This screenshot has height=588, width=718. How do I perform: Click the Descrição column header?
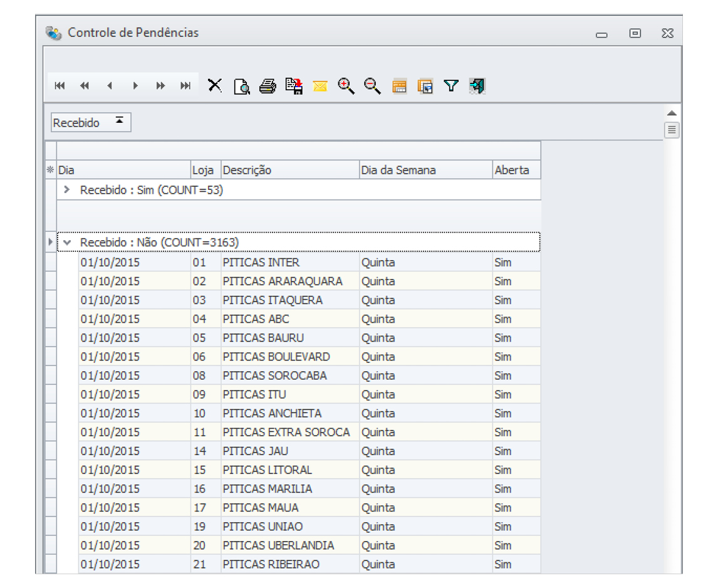coord(289,170)
